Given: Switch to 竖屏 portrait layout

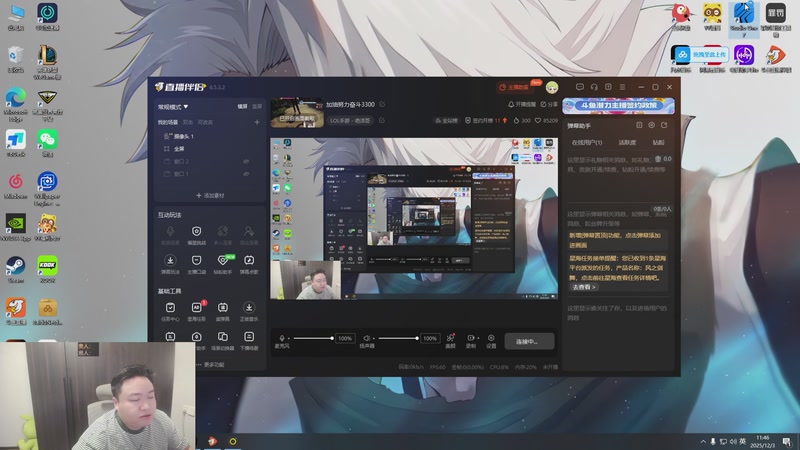Looking at the screenshot, I should [257, 107].
